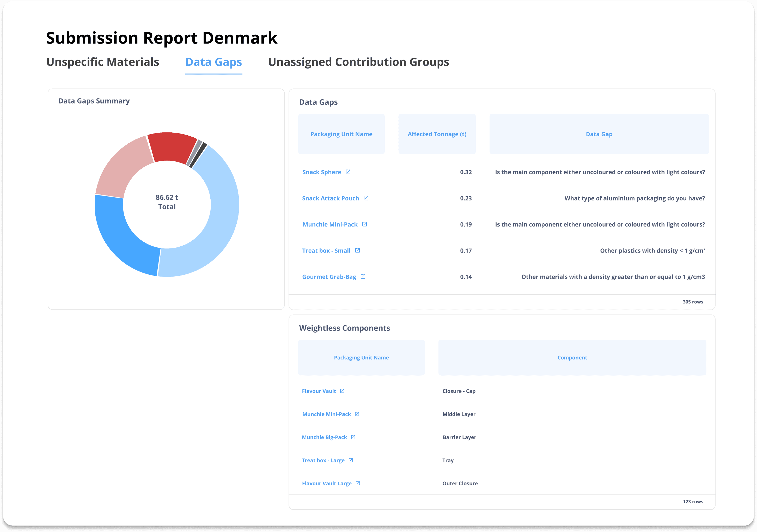The width and height of the screenshot is (757, 532).
Task: Click external link icon beside Flavour Vault
Action: coord(342,391)
